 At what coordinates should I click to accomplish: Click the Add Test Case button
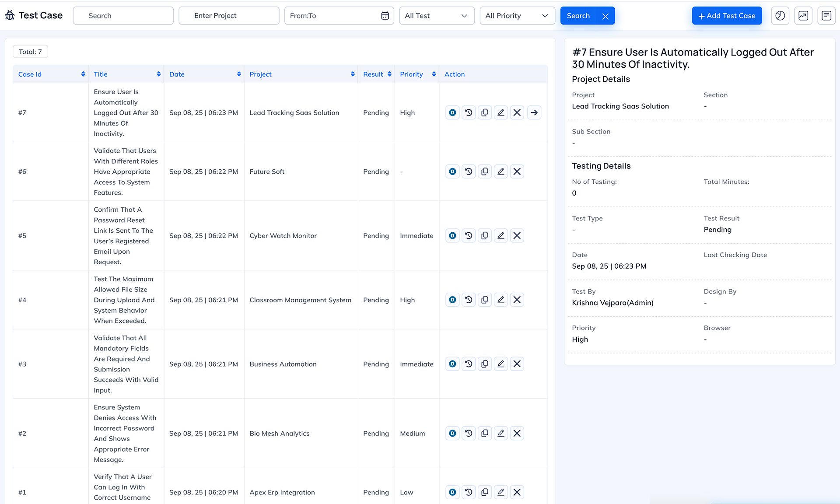727,16
